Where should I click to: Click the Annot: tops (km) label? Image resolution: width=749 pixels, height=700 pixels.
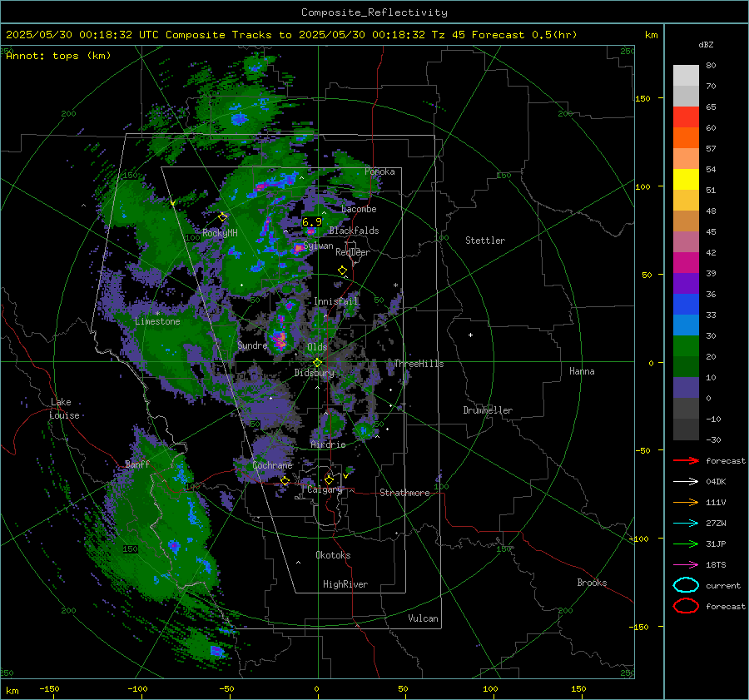click(58, 56)
